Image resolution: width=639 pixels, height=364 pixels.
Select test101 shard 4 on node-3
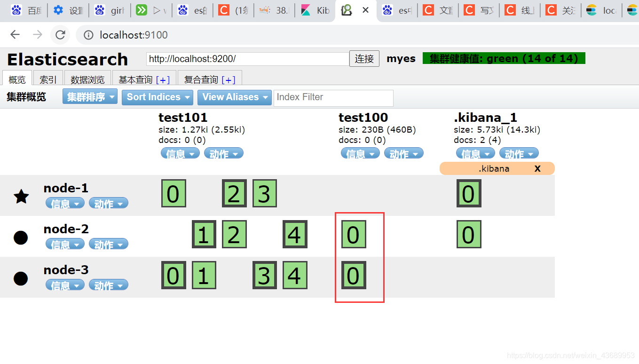[295, 275]
